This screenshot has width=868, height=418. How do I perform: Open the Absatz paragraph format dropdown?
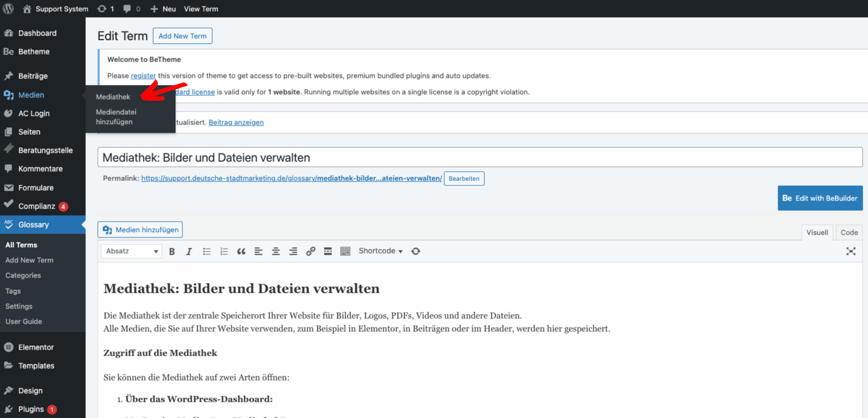point(132,251)
